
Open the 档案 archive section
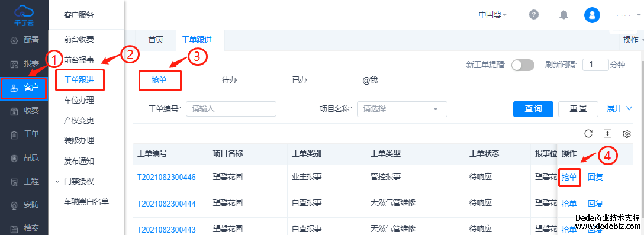click(24, 228)
